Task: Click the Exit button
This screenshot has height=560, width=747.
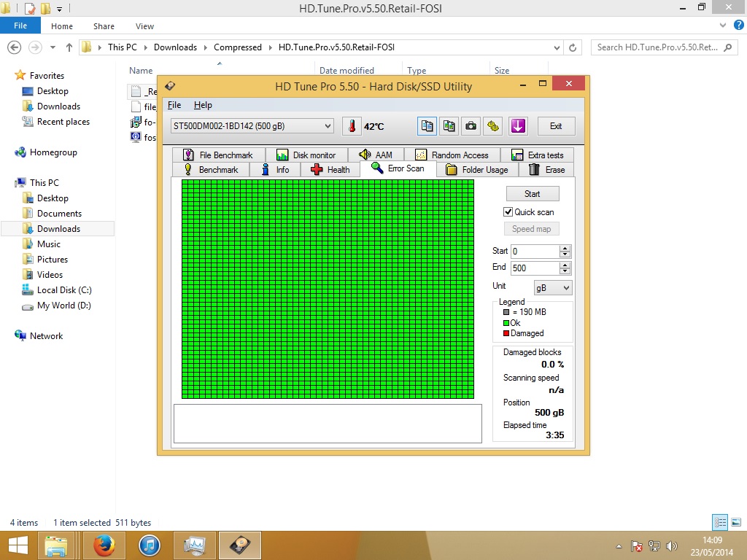Action: click(x=556, y=126)
